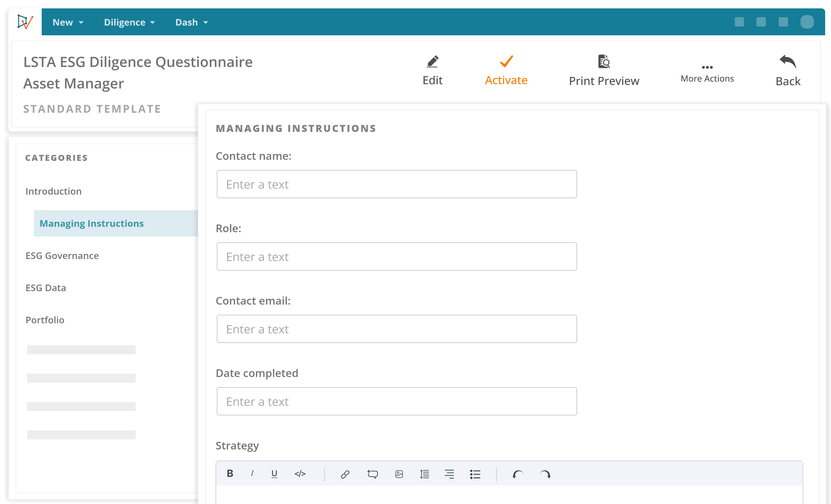This screenshot has width=831, height=504.
Task: Focus the Contact email text field
Action: click(x=397, y=329)
